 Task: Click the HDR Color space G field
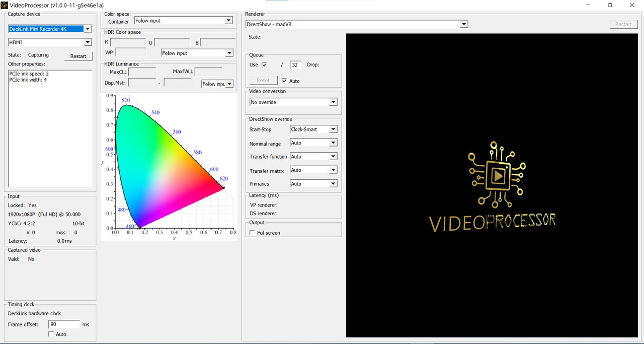172,42
